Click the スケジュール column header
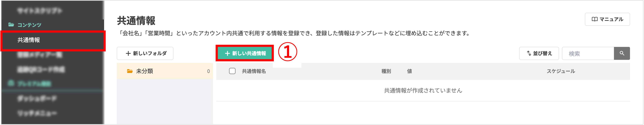This screenshot has height=125, width=644. 561,71
